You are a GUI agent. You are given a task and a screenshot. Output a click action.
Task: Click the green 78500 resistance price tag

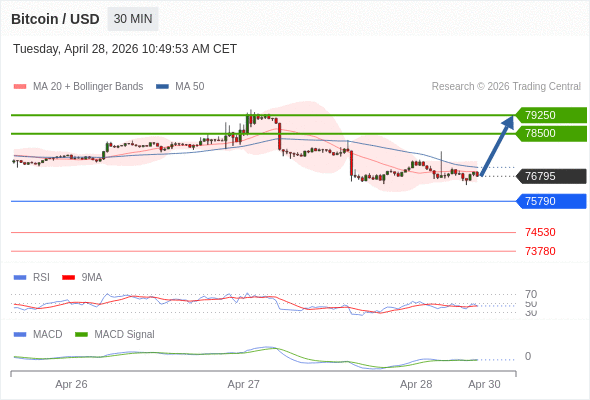click(x=551, y=133)
